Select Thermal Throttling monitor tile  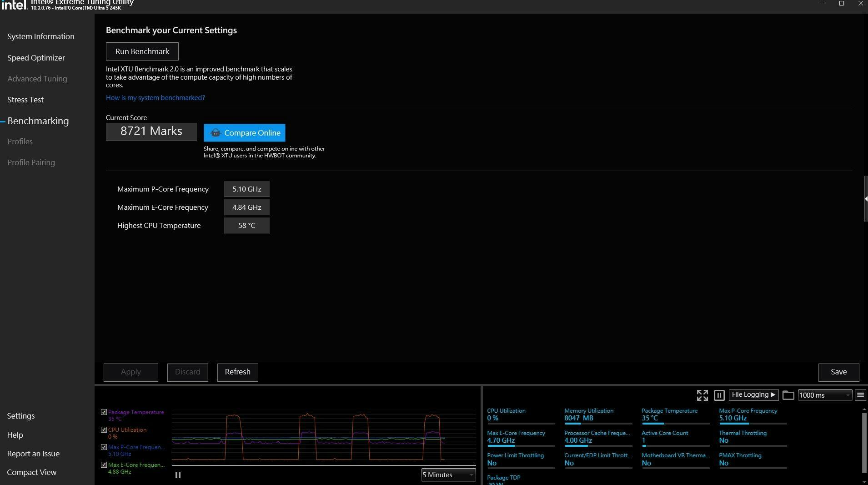coord(753,438)
